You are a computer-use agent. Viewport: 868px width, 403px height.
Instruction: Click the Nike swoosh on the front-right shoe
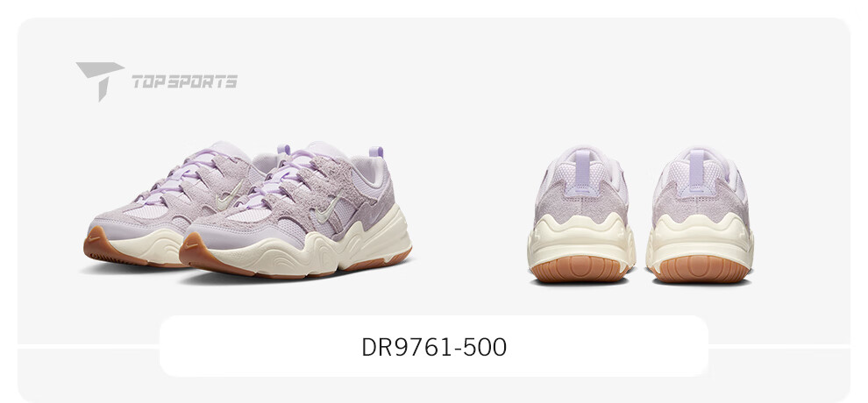(x=327, y=210)
